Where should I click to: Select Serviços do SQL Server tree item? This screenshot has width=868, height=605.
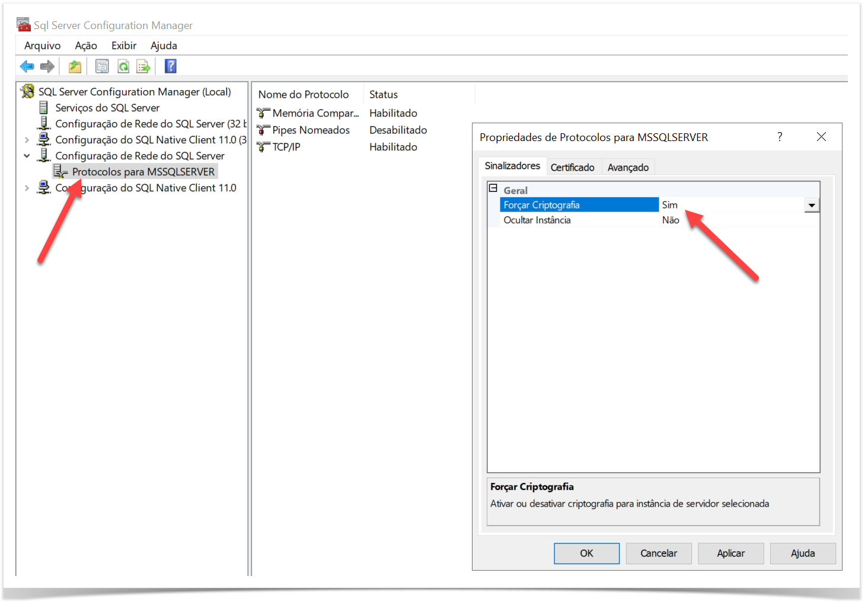pyautogui.click(x=107, y=108)
